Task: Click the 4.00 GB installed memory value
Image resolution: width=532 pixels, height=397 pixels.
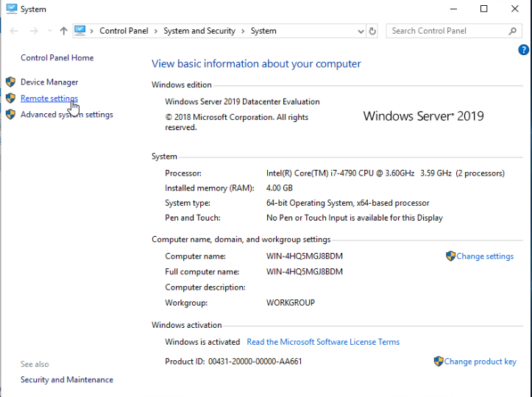Action: (x=279, y=187)
